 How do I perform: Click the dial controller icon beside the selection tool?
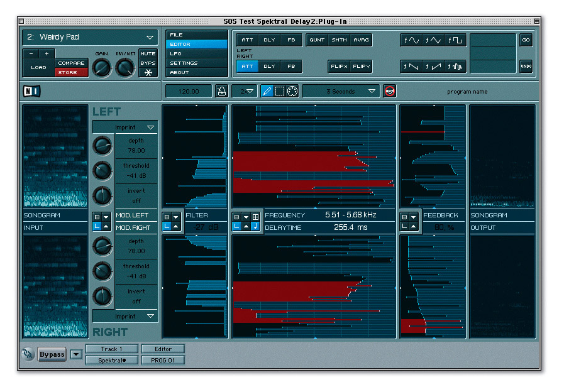tap(291, 90)
